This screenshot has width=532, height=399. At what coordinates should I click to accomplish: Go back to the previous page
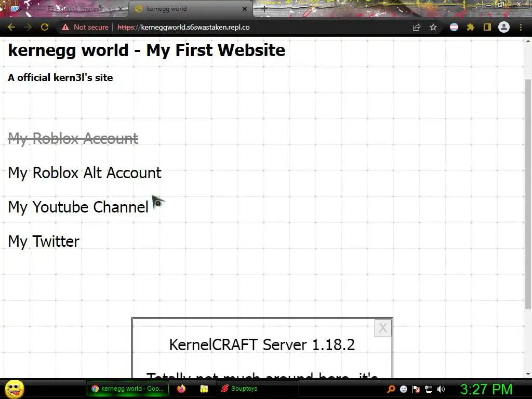pyautogui.click(x=11, y=27)
